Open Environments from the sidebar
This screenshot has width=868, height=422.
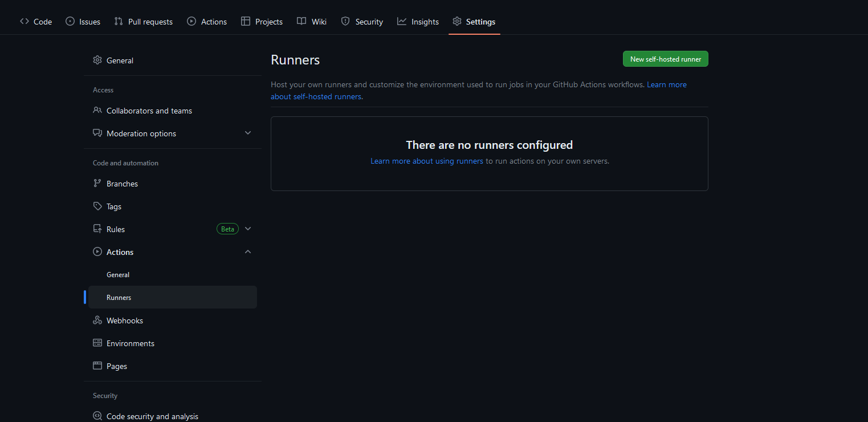click(x=130, y=343)
